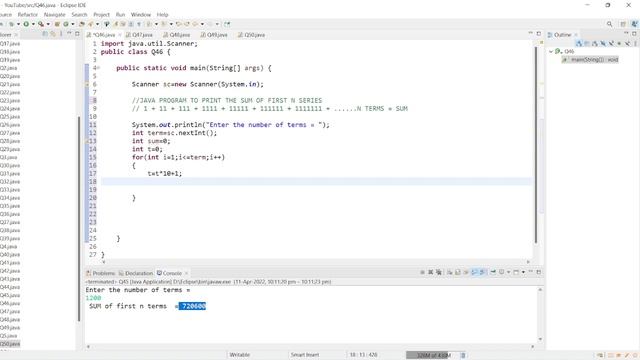The height and width of the screenshot is (360, 640).
Task: Open the Project menu
Action: [x=101, y=15]
